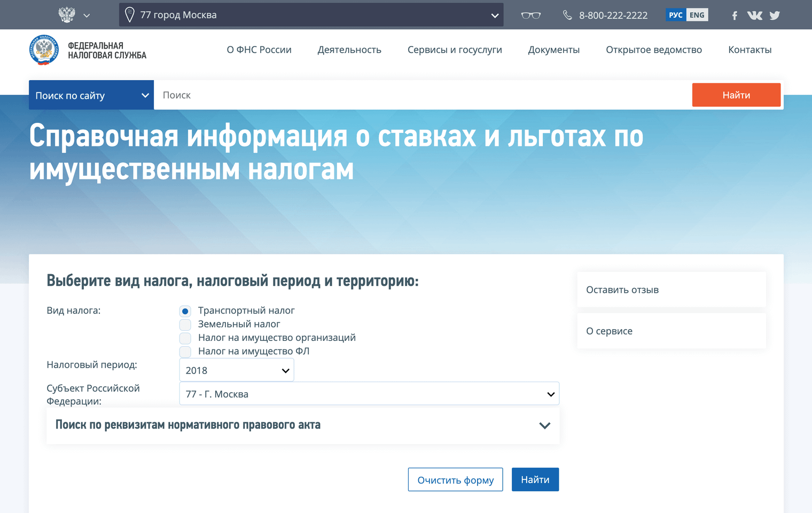Enable visually impaired mode glasses icon
Image resolution: width=812 pixels, height=513 pixels.
(530, 15)
